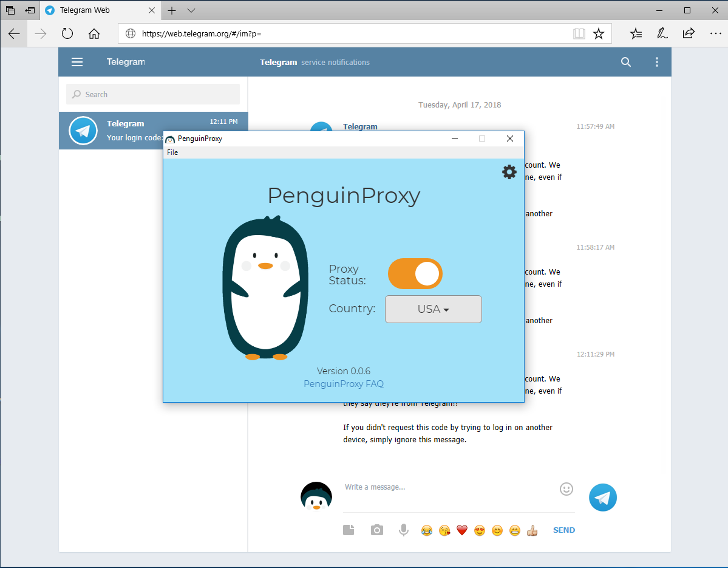The image size is (728, 568).
Task: Insert blushing smile emoji
Action: pos(497,530)
